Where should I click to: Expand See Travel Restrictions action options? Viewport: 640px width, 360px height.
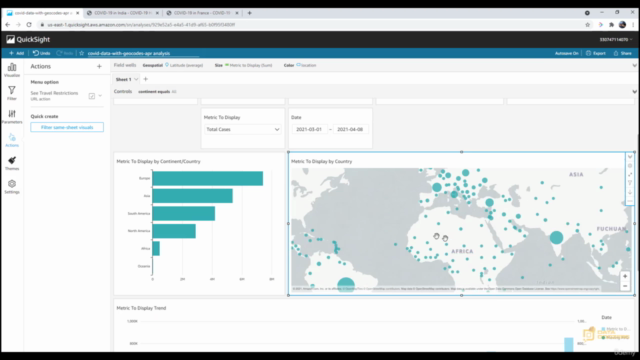100,96
